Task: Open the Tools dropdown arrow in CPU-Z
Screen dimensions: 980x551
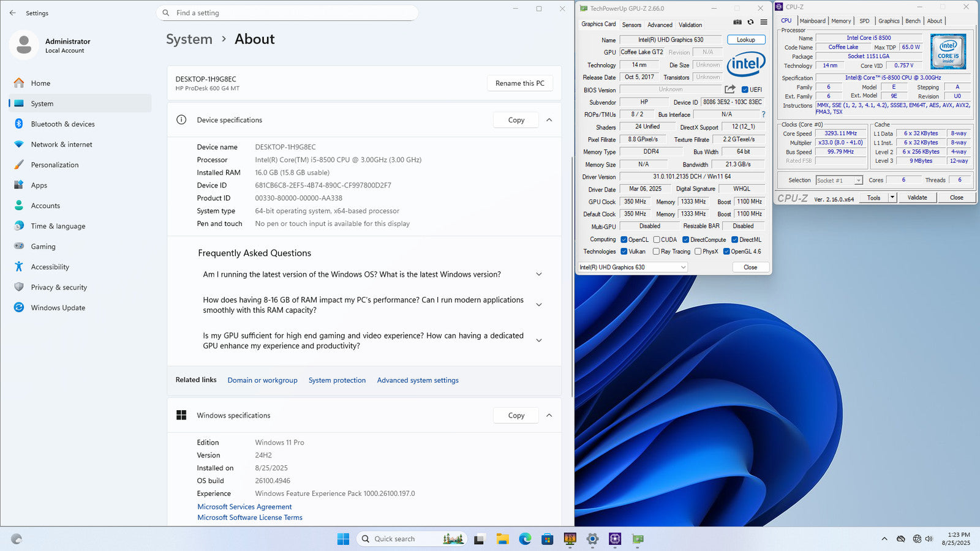Action: coord(892,198)
